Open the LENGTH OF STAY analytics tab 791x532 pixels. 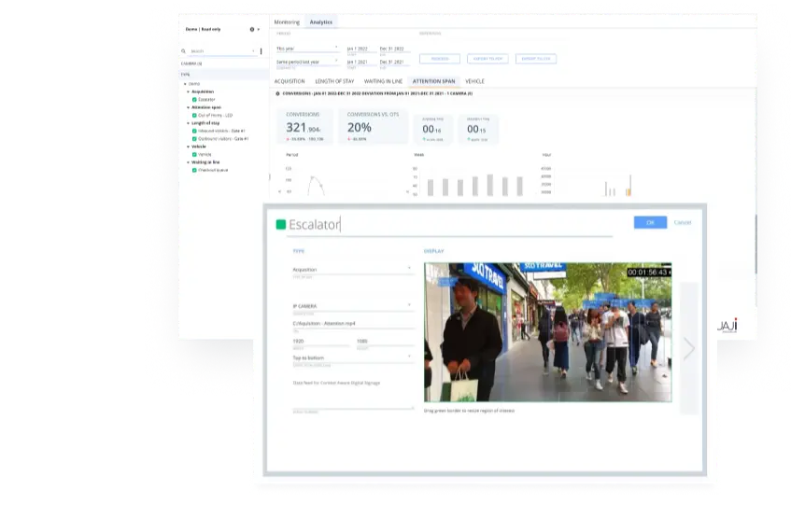click(334, 81)
